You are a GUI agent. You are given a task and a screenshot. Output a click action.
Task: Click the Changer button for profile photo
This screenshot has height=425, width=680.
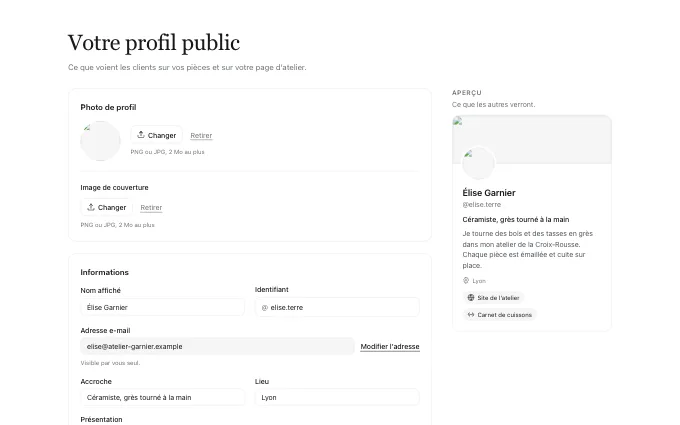[x=157, y=135]
